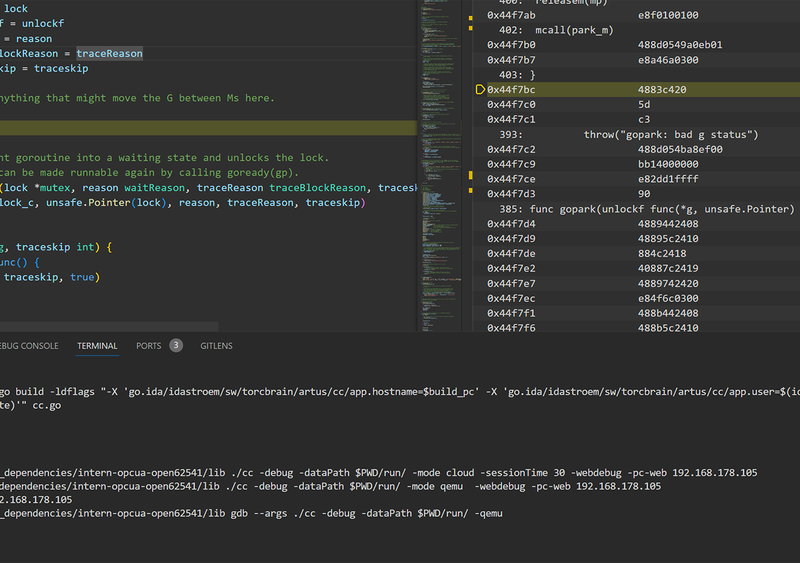Click traceBlockReason type in editor
Viewport: 800px width, 563px height.
click(x=317, y=187)
